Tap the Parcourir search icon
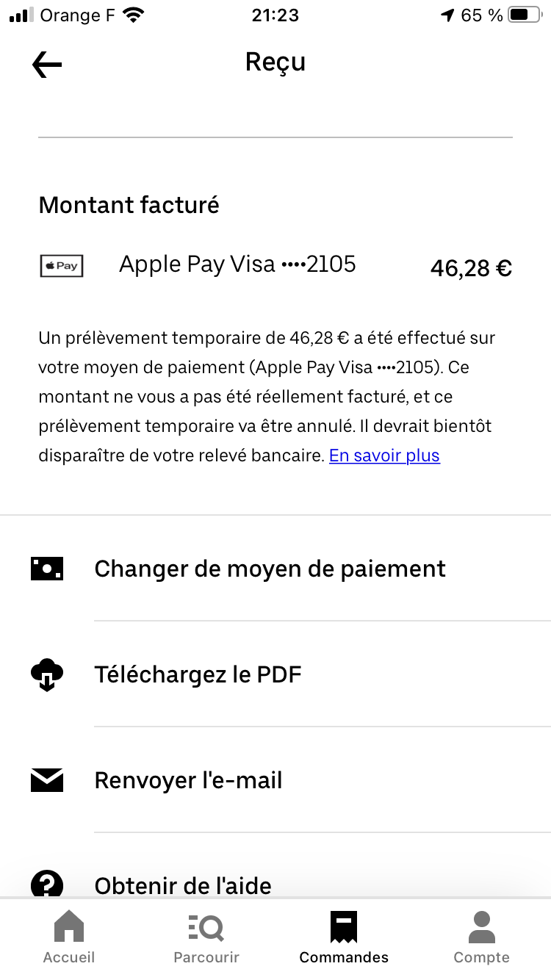 point(206,928)
